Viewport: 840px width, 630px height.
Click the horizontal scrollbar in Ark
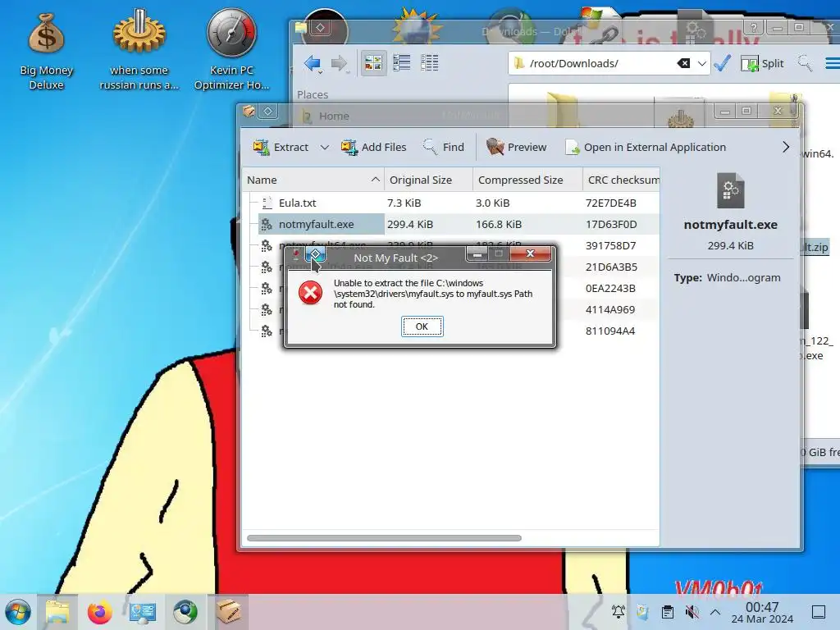coord(384,538)
